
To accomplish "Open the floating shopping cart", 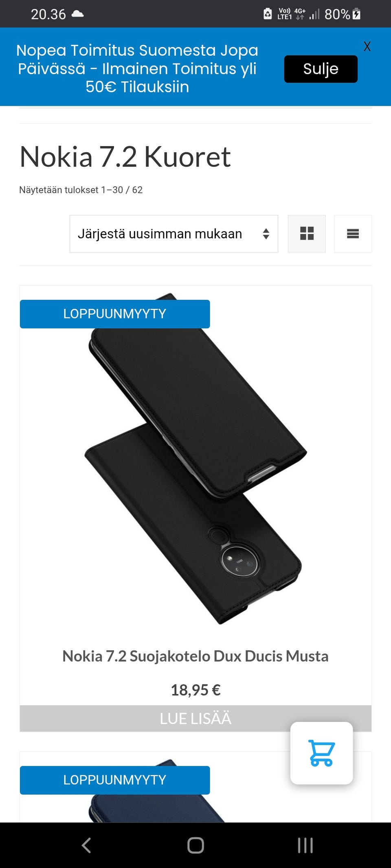I will coord(321,753).
